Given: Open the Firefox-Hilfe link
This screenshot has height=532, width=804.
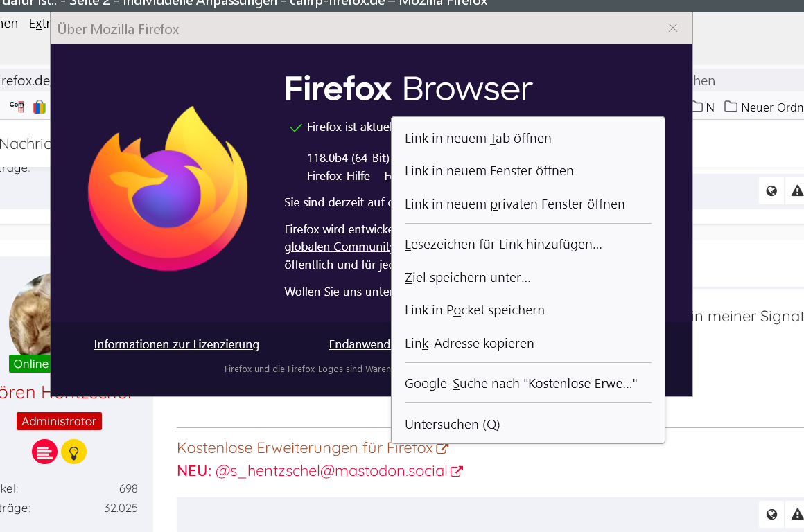Looking at the screenshot, I should click(x=338, y=176).
